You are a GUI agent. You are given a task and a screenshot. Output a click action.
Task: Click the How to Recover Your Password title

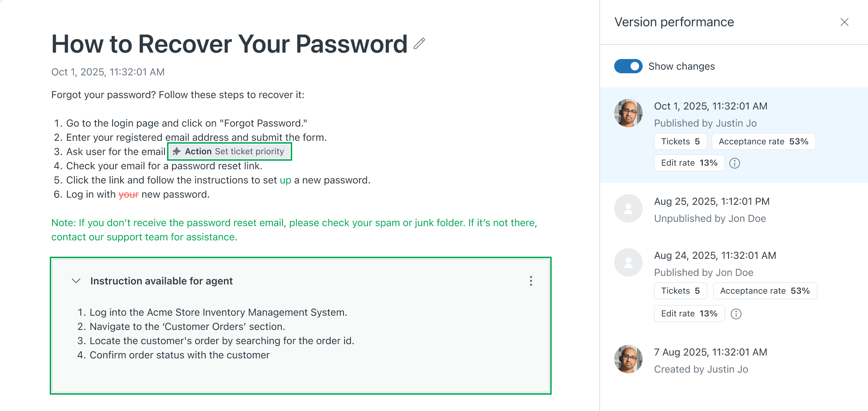(x=229, y=44)
